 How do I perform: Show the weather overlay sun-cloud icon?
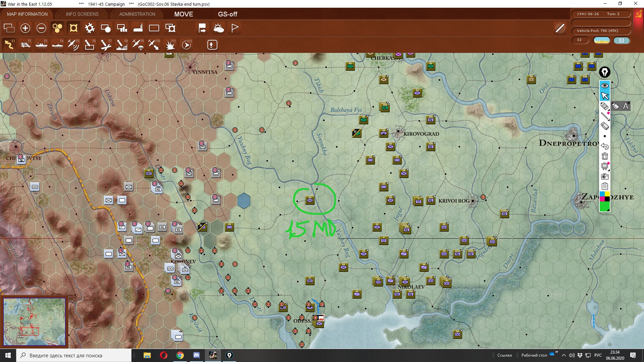[x=219, y=28]
